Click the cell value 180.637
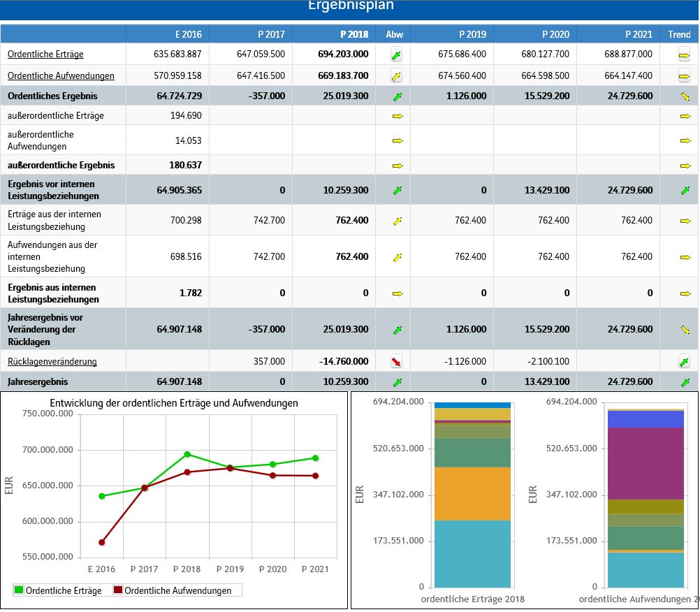Image resolution: width=700 pixels, height=612 pixels. 185,165
